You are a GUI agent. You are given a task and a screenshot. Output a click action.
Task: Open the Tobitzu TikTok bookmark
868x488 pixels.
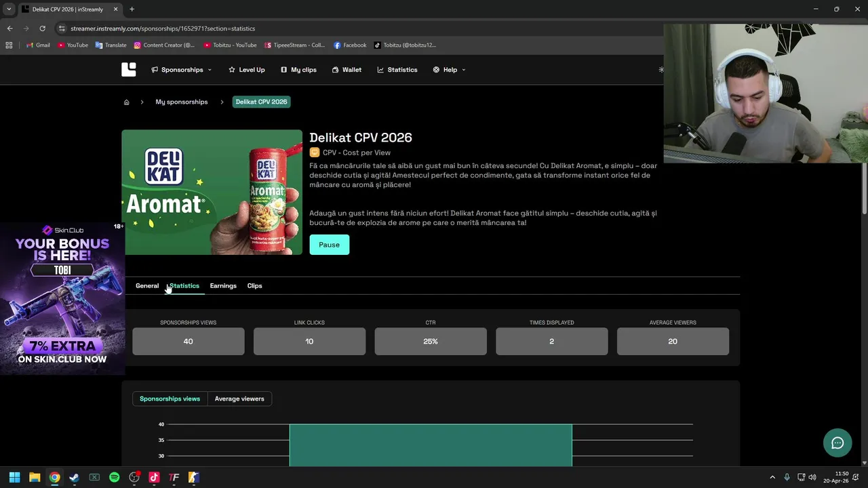point(405,45)
